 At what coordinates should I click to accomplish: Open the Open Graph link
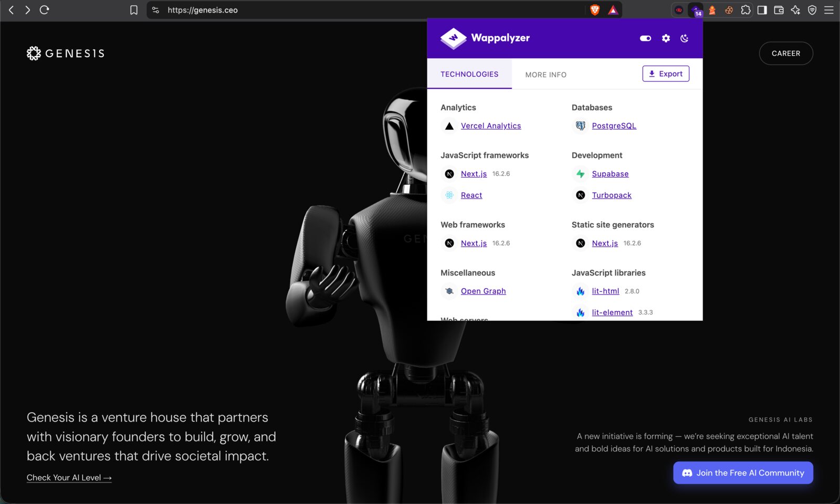coord(484,291)
